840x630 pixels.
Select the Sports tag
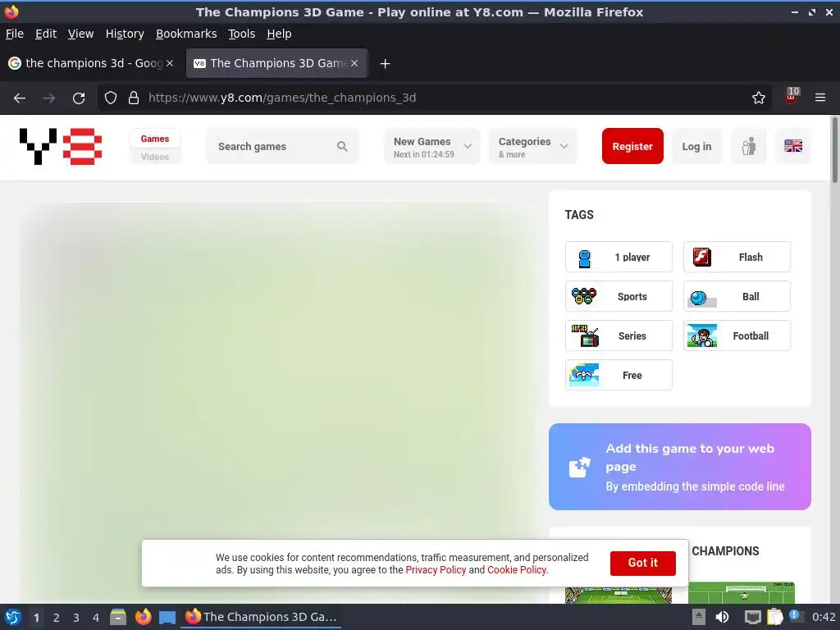click(619, 296)
